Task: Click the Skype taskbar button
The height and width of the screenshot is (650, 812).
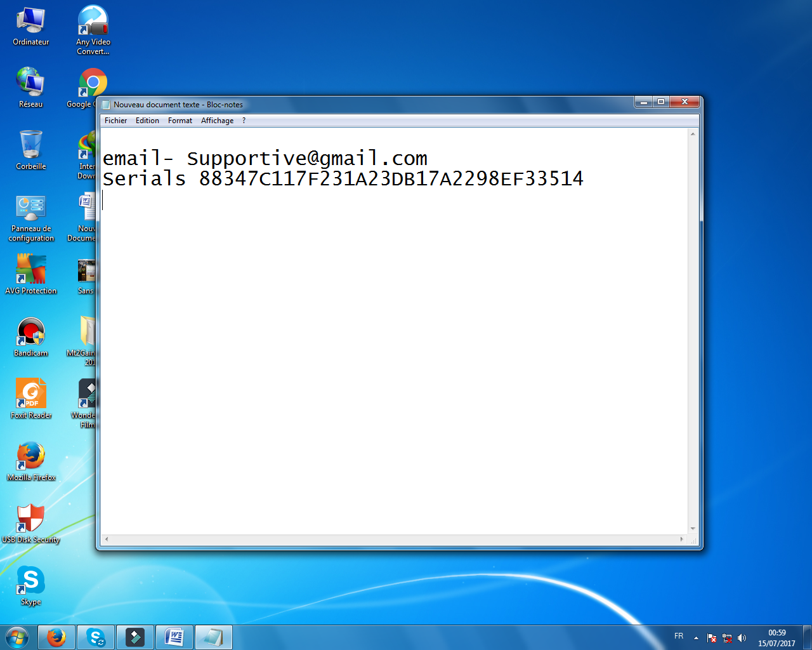Action: pos(96,637)
